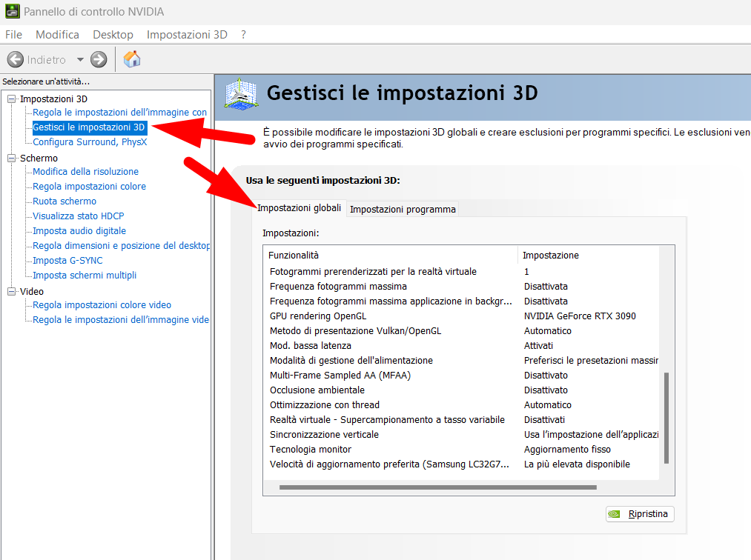Click the Aggiornamento fisso value

tap(567, 450)
